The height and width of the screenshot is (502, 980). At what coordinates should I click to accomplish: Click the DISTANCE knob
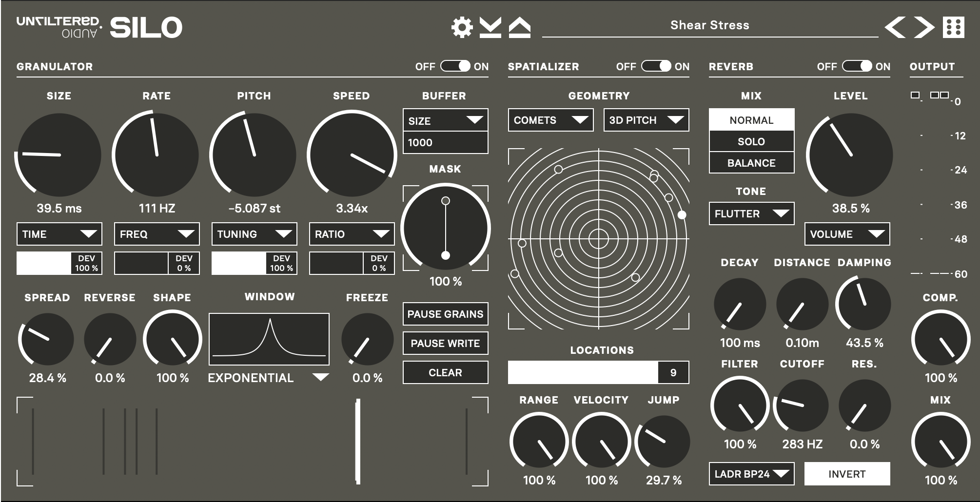click(802, 304)
